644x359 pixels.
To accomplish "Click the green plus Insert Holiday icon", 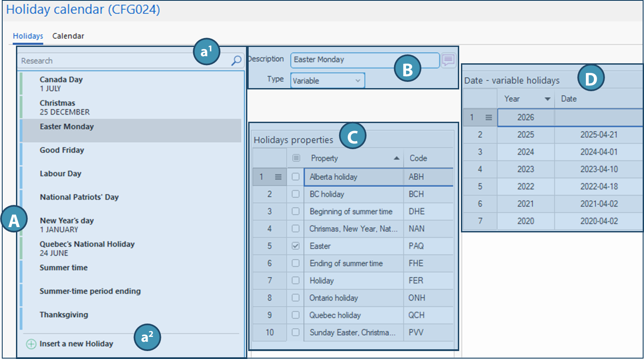I will tap(31, 344).
